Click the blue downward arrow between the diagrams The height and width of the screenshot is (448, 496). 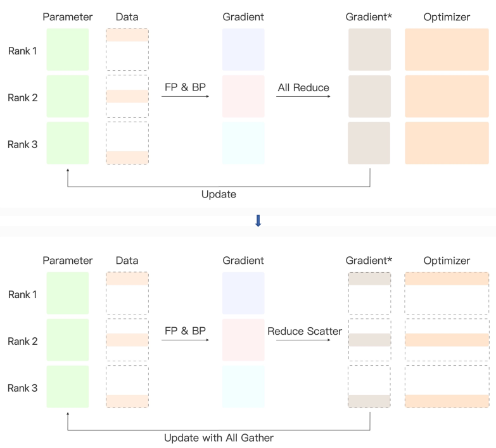pos(258,220)
